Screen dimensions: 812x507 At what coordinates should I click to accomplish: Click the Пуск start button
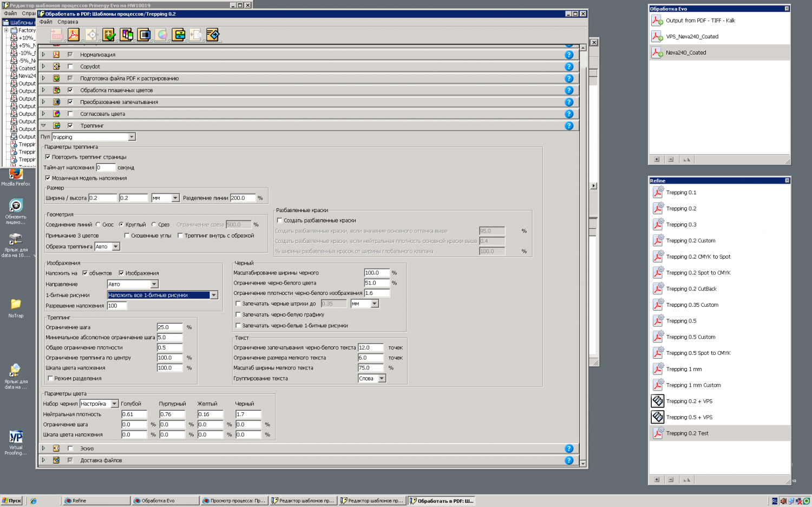point(11,501)
